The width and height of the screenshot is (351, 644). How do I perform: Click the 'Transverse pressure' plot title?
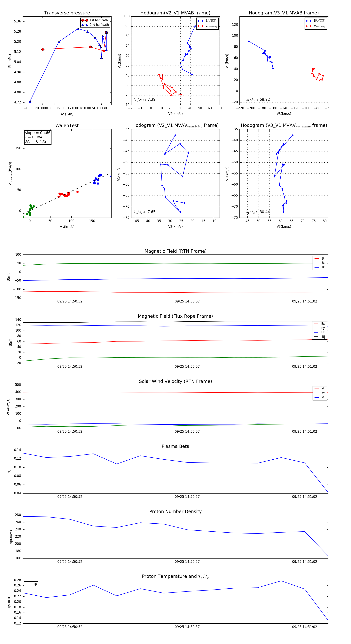click(67, 13)
